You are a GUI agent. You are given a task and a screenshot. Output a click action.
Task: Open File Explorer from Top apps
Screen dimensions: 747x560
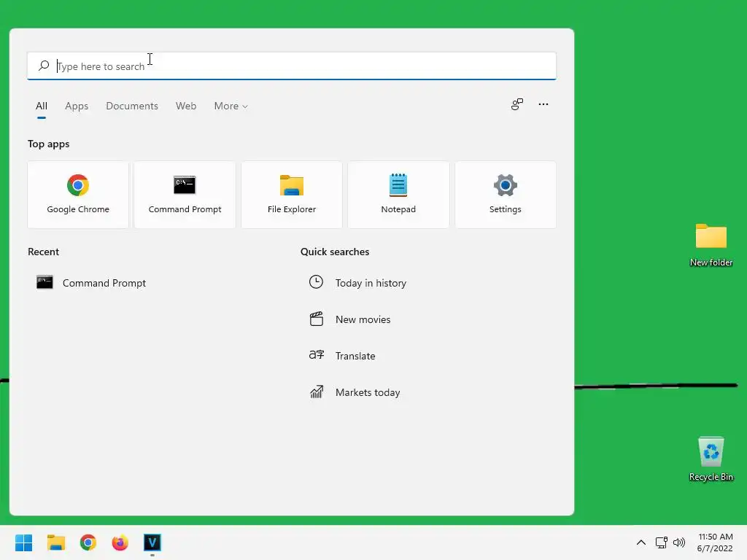[292, 194]
